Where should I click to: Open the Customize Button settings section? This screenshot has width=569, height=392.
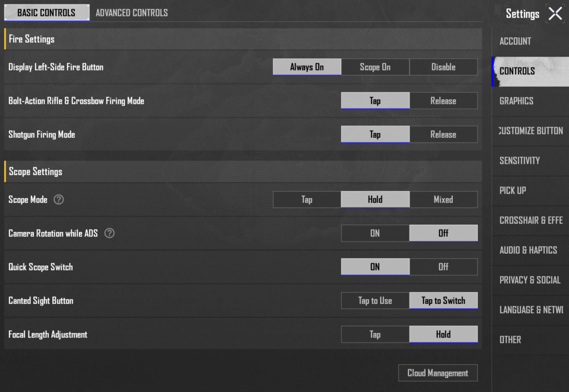(x=531, y=131)
